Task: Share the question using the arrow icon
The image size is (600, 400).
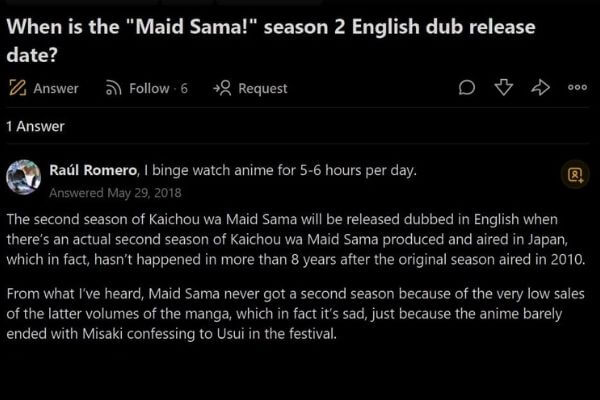Action: point(541,88)
